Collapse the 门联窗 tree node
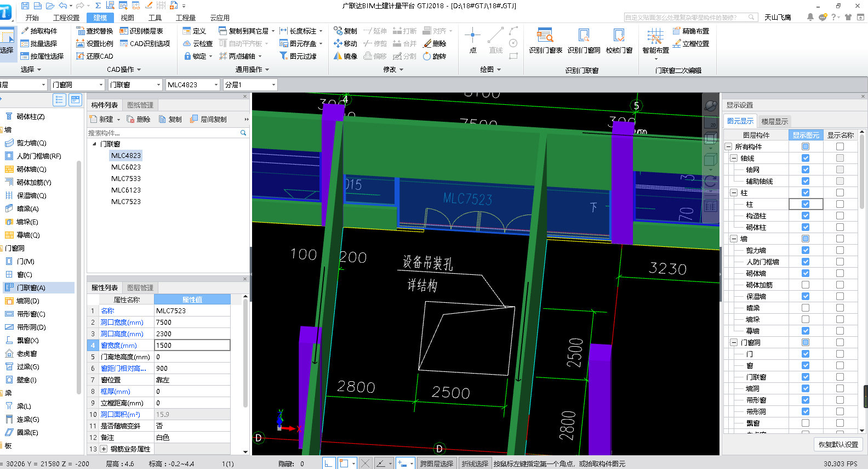This screenshot has width=868, height=469. coord(94,144)
